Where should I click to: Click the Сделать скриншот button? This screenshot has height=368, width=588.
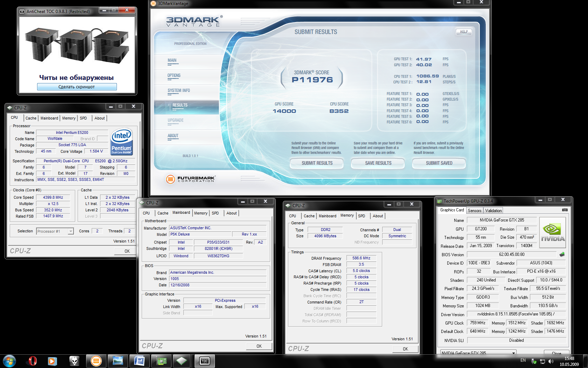tap(77, 87)
